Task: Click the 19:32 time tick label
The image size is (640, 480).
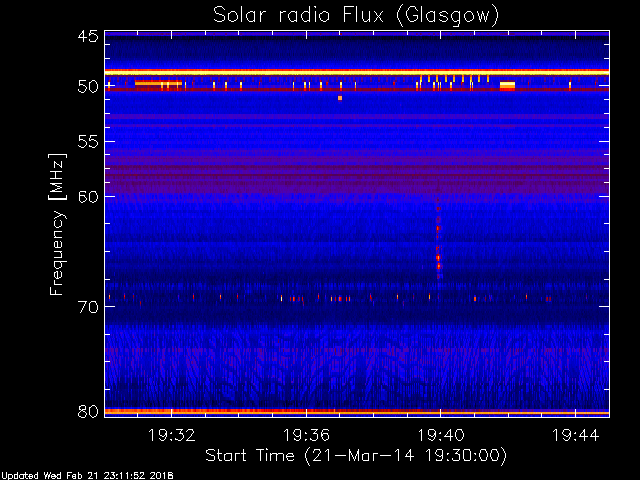Action: (x=171, y=435)
